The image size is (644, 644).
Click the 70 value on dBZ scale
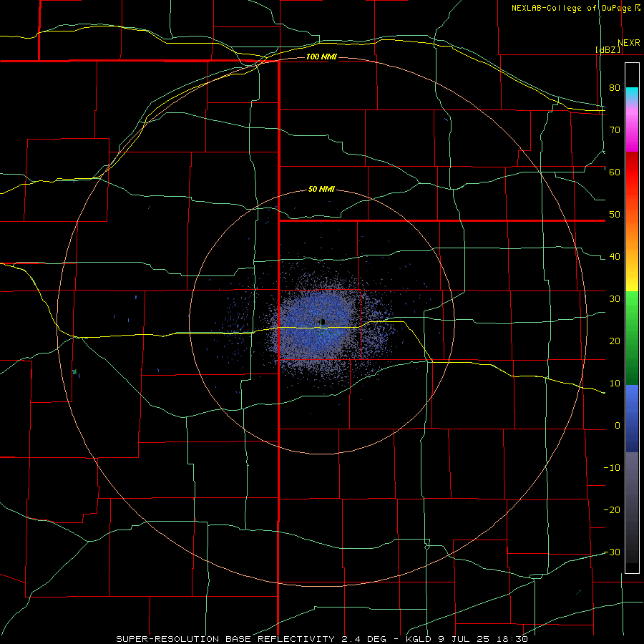(615, 130)
